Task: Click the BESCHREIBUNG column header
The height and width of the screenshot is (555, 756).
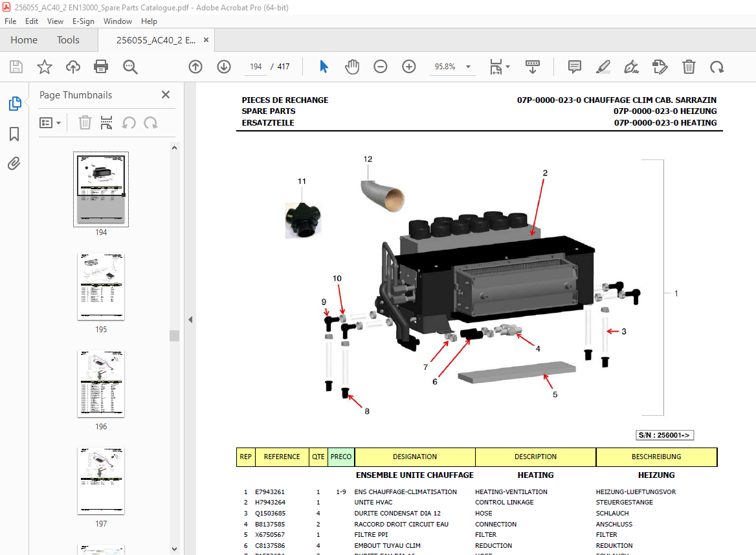Action: pos(657,457)
